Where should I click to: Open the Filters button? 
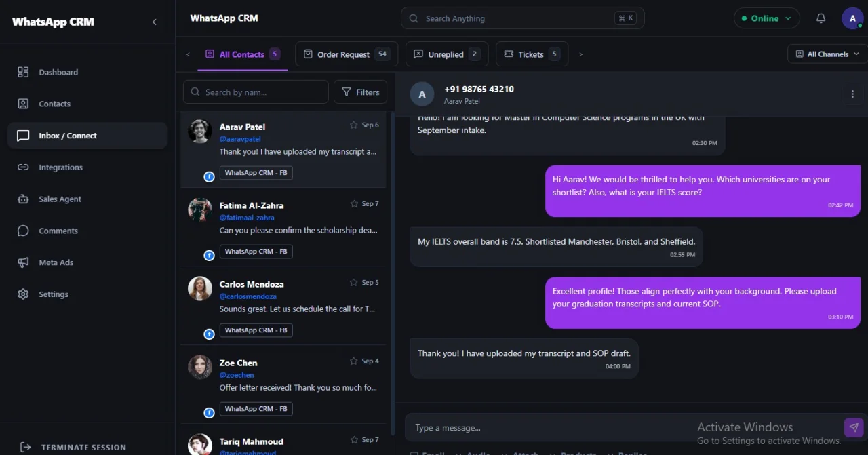click(360, 92)
